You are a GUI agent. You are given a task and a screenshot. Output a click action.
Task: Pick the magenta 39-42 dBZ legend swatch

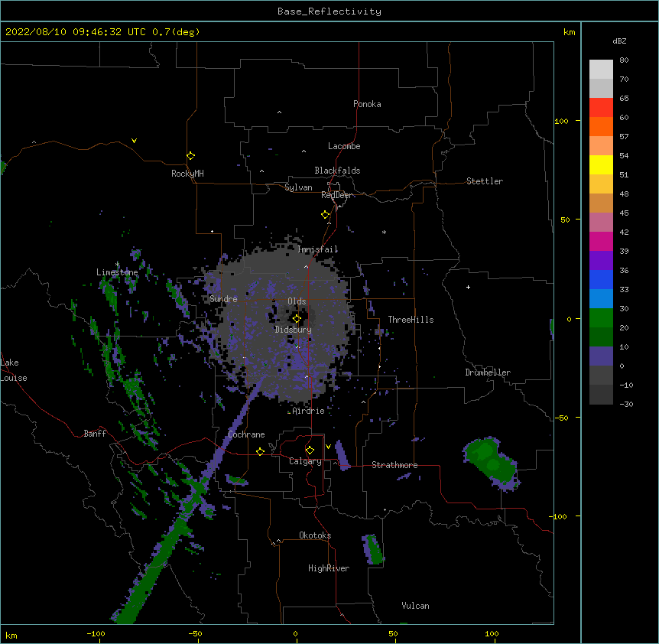(x=601, y=241)
